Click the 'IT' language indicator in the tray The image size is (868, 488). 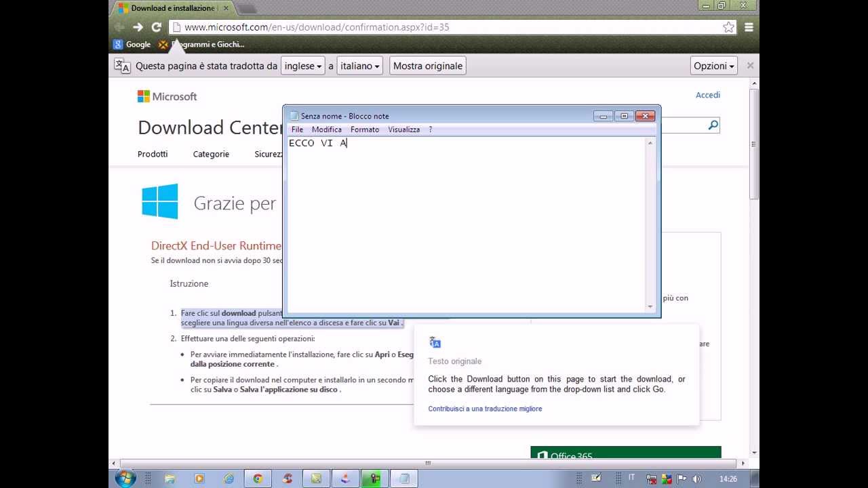pos(632,478)
